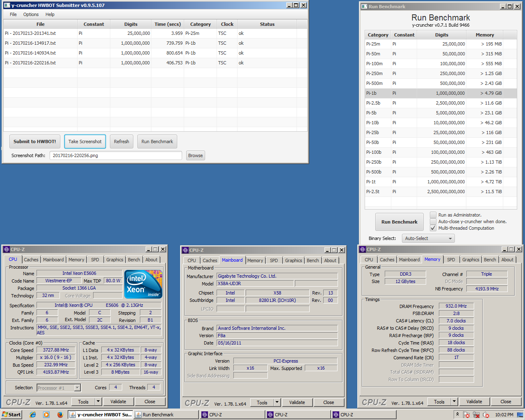Select the Pi-10b benchmark category row
The width and height of the screenshot is (525, 420).
pos(441,123)
